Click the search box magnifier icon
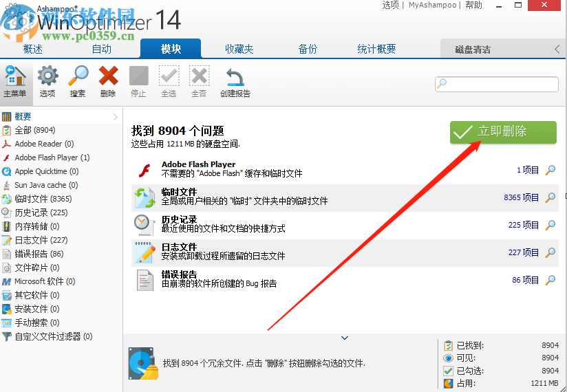The image size is (567, 392). pos(442,84)
